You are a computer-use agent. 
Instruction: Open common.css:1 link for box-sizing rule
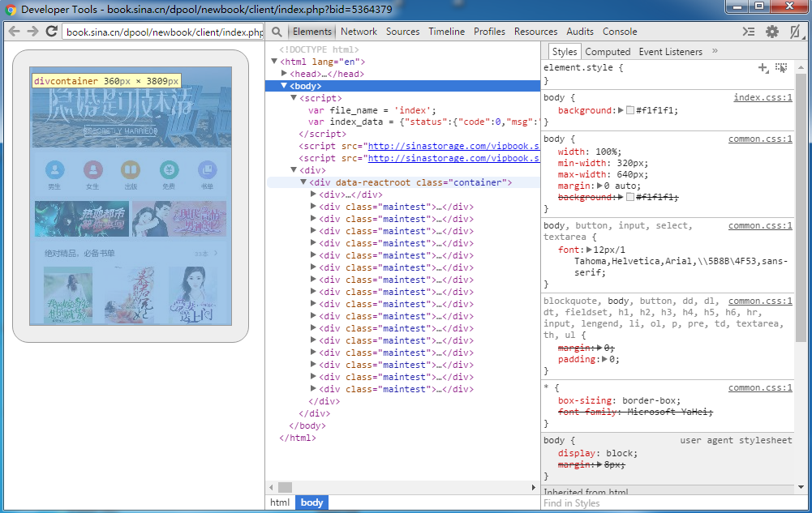pyautogui.click(x=760, y=387)
